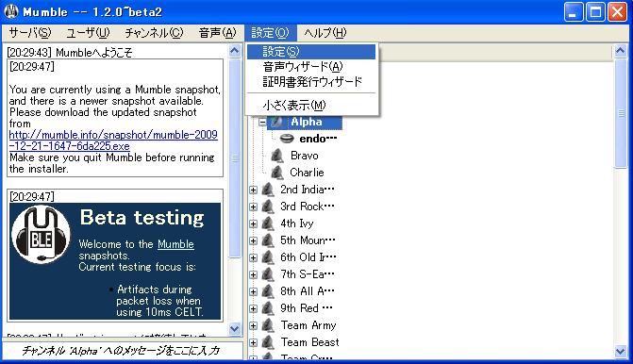Screen dimensions: 633x364
Task: Close the 設定(O) menu in menu bar
Action: 270,33
